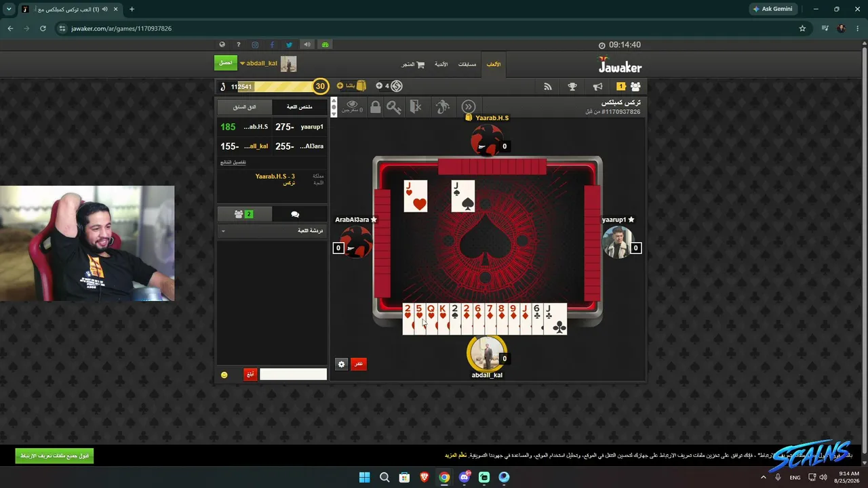Image resolution: width=868 pixels, height=488 pixels.
Task: Open the megaphone announcements icon
Action: pos(597,87)
